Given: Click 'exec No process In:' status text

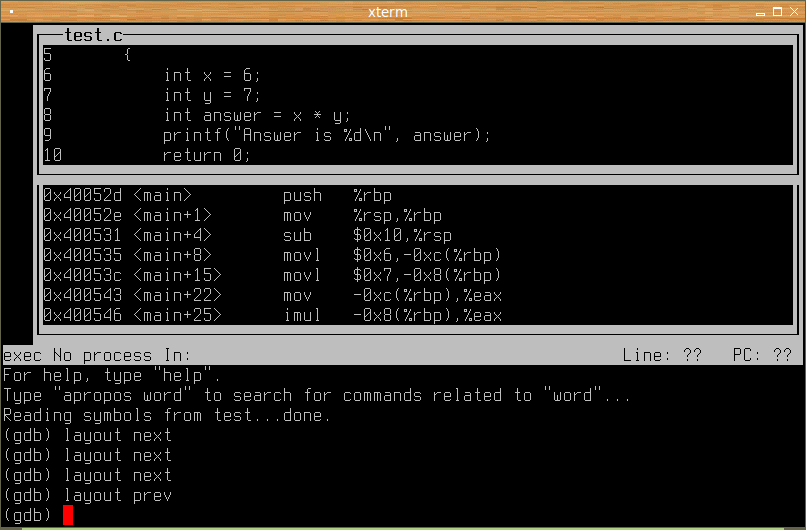Looking at the screenshot, I should [97, 355].
